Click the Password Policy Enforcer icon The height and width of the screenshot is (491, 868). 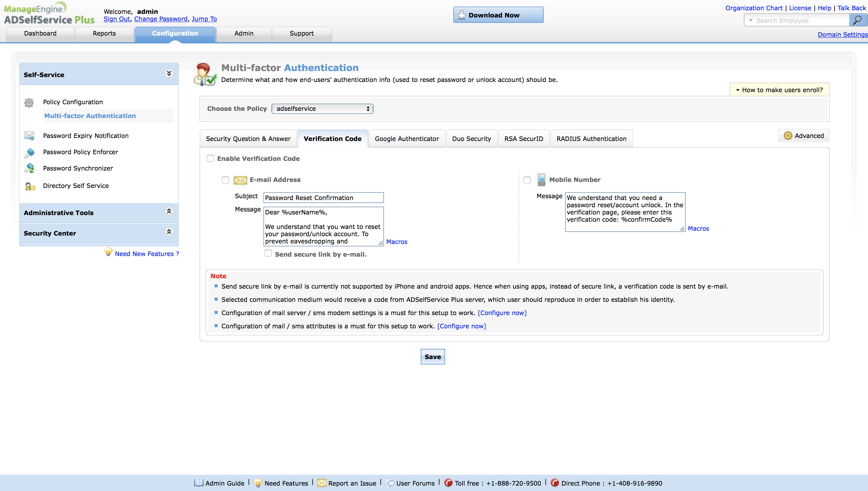[x=29, y=152]
